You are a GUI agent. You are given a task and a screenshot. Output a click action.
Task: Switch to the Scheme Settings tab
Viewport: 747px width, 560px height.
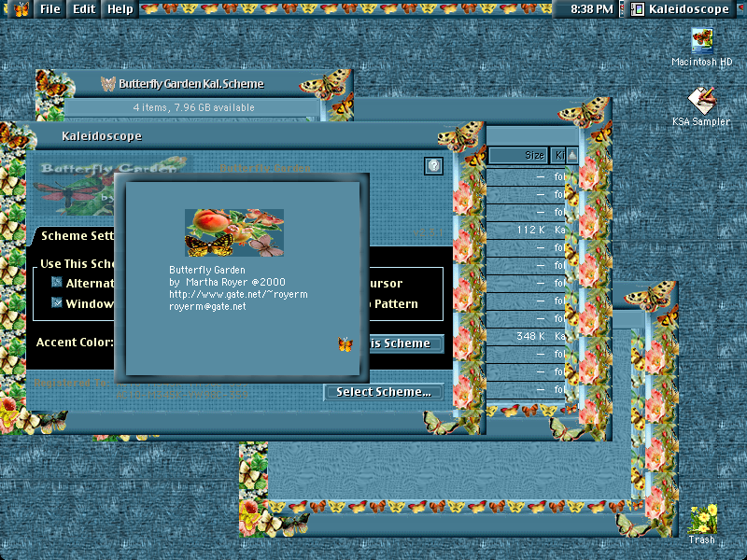click(x=77, y=236)
